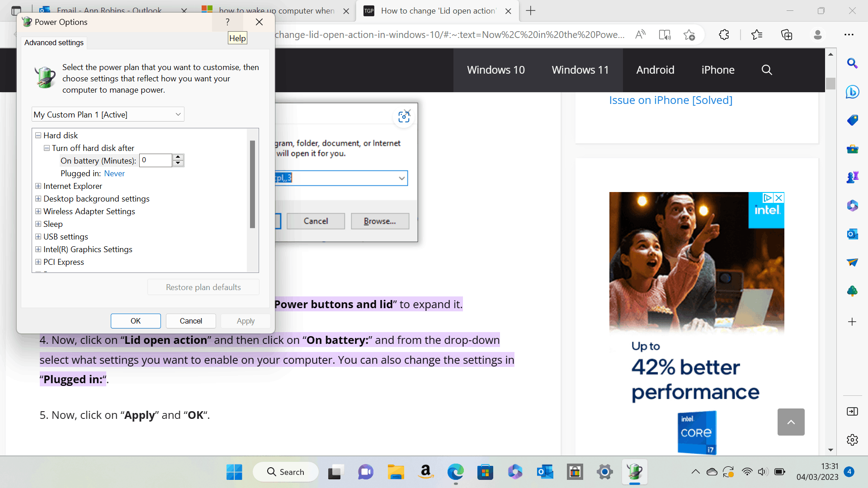
Task: Click Power Options settings list scrollbar
Action: (252, 184)
